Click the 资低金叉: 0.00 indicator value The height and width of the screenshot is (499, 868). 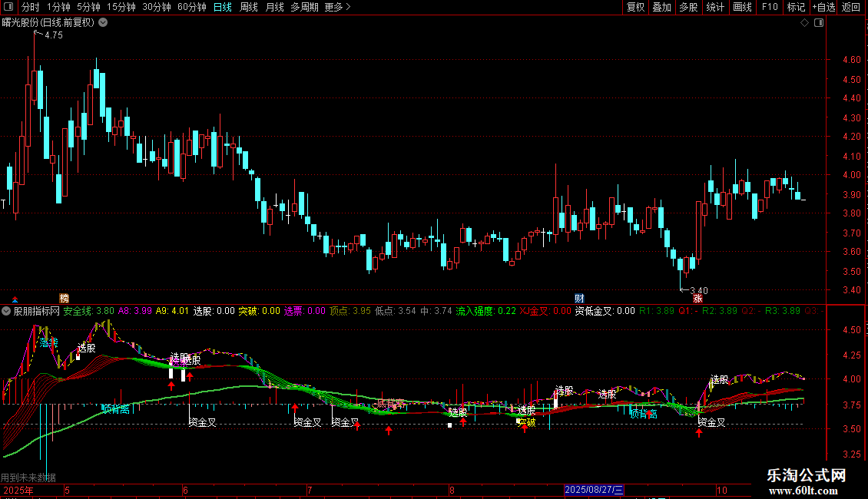click(605, 311)
